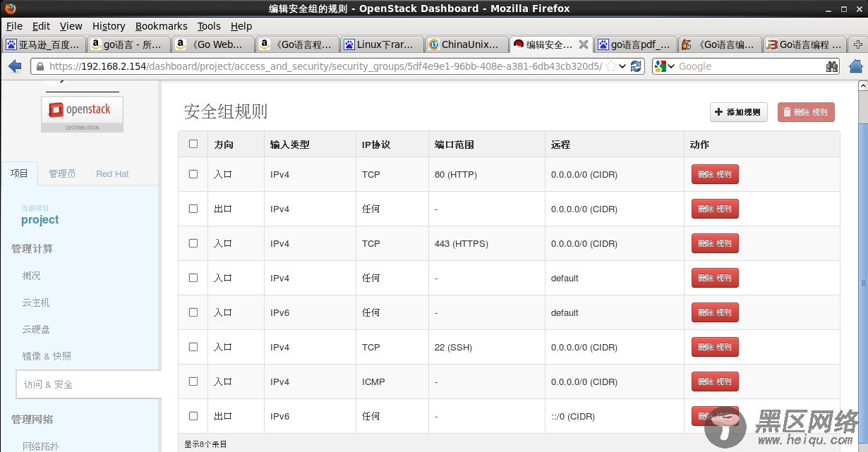The image size is (868, 452).
Task: Click the Google search engine icon
Action: point(660,66)
